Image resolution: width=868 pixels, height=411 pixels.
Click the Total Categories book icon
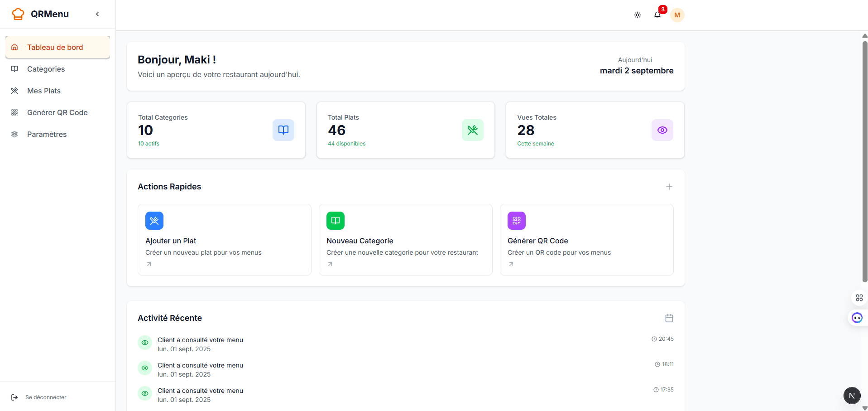point(283,130)
